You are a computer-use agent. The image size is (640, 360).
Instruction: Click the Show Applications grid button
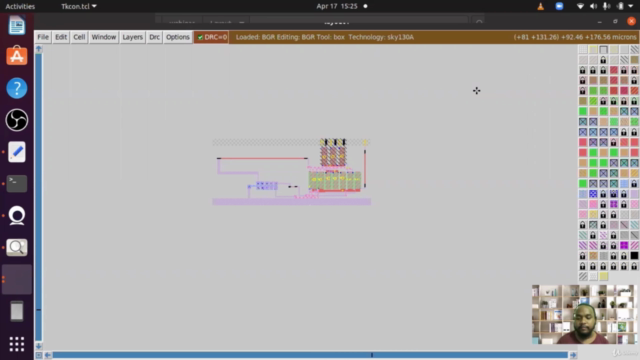coord(17,344)
